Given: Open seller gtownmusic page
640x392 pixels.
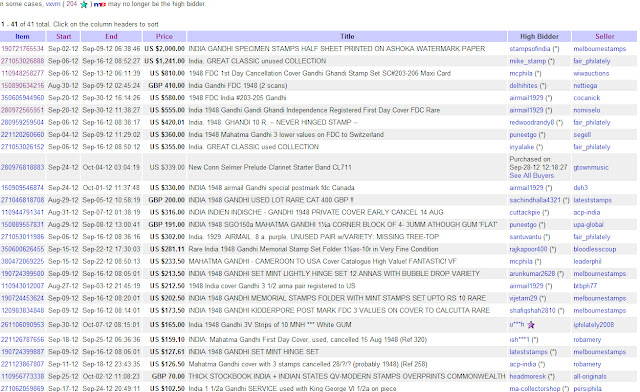Looking at the screenshot, I should pos(591,167).
